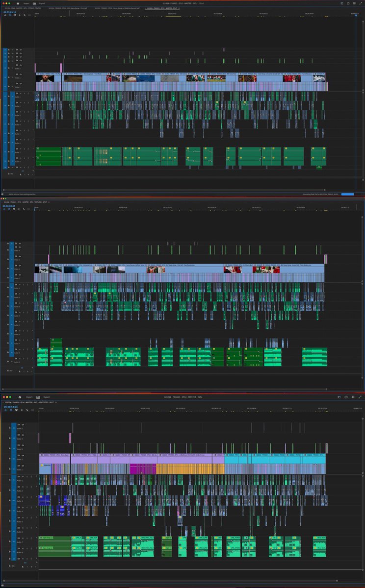Switch to Export tab in top window
The width and height of the screenshot is (365, 588).
[x=42, y=3]
